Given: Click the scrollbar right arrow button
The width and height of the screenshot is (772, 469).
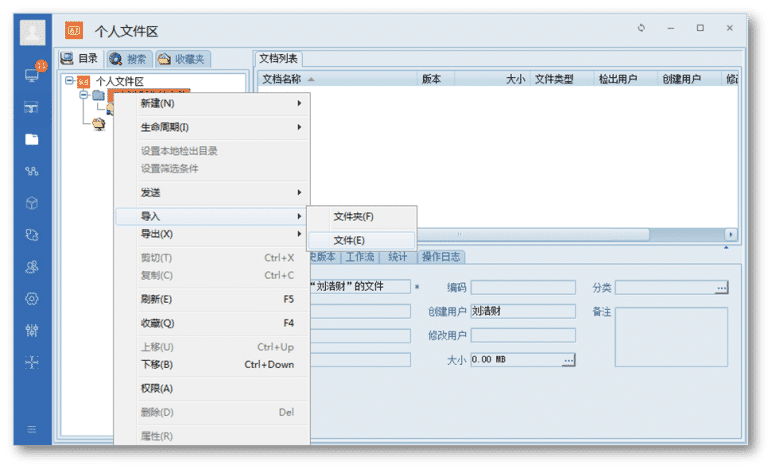Looking at the screenshot, I should coord(731,234).
